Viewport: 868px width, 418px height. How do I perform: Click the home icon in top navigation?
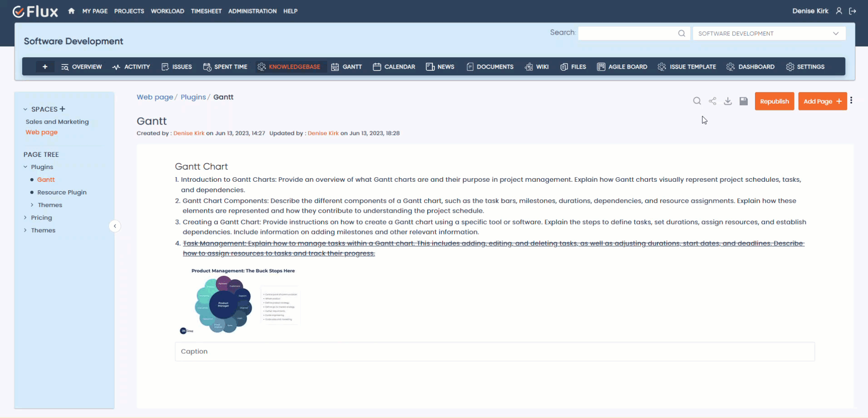click(x=71, y=11)
